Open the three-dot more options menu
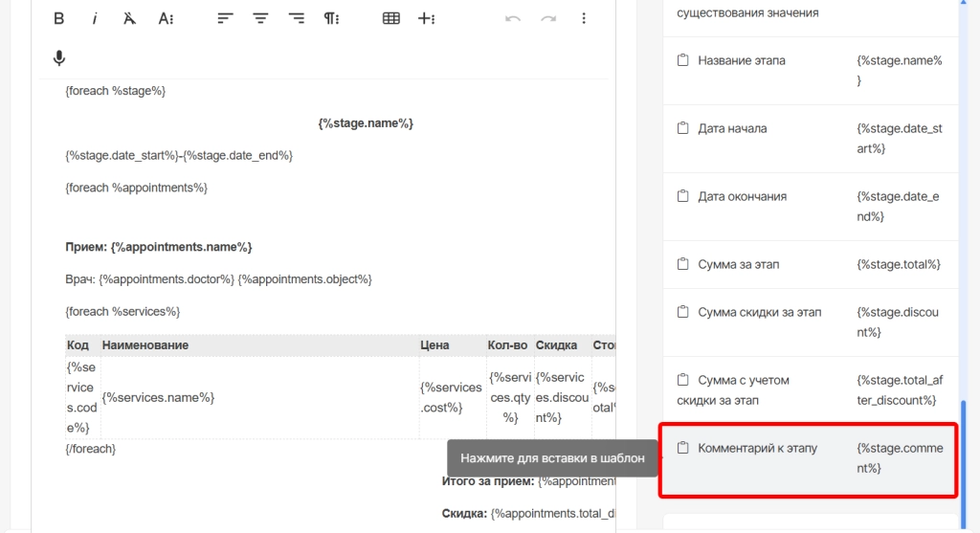 point(584,18)
